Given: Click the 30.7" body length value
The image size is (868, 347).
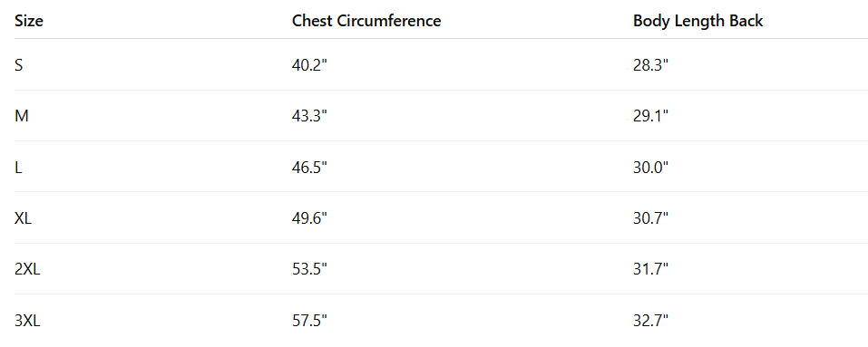Looking at the screenshot, I should (651, 218).
